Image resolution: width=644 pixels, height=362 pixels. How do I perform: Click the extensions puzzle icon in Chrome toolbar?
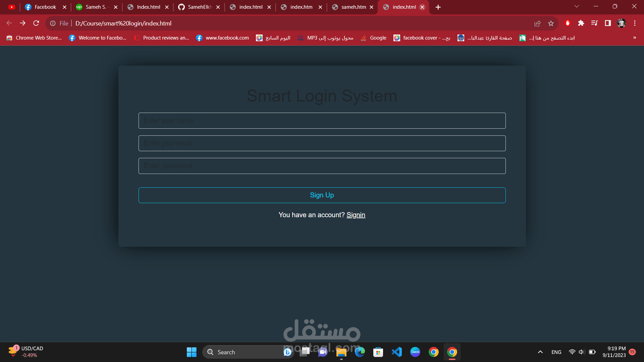[581, 23]
